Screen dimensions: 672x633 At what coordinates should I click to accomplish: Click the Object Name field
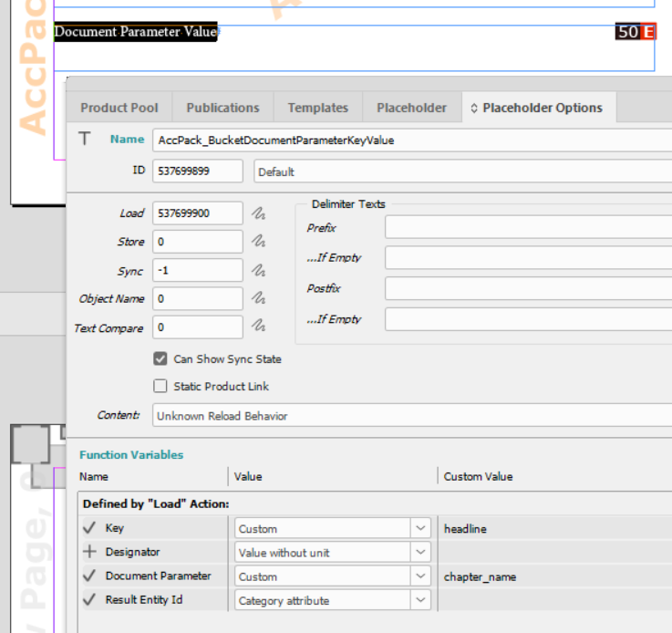coord(198,298)
